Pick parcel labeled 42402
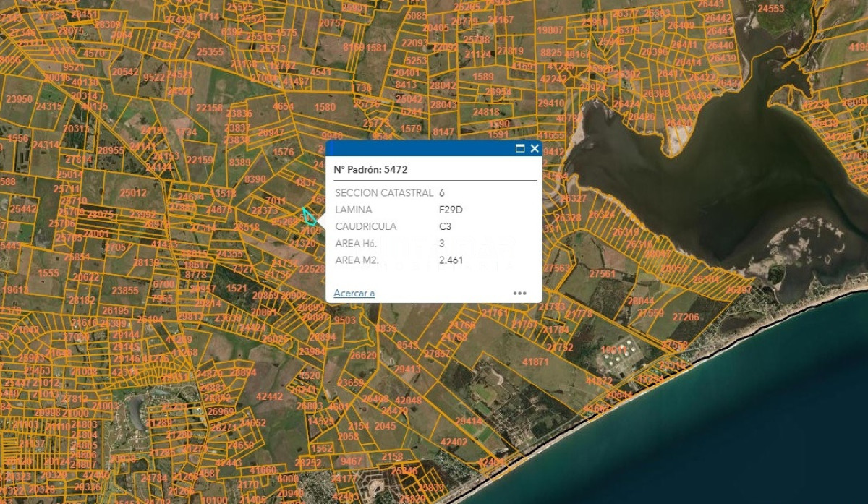The height and width of the screenshot is (504, 868). [454, 442]
